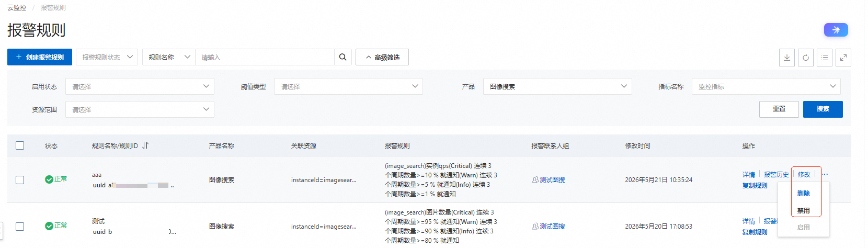This screenshot has height=248, width=868.
Task: Tick the checkbox for rule aaa
Action: [20, 180]
